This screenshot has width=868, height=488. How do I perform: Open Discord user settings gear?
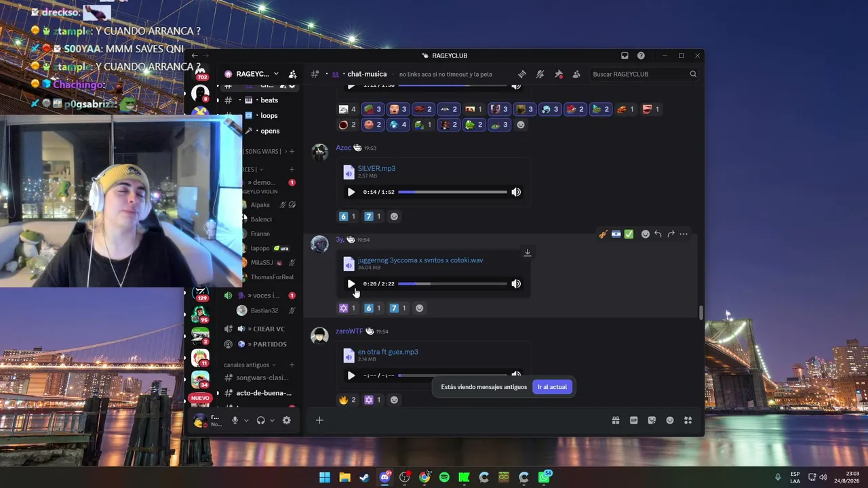(x=287, y=420)
